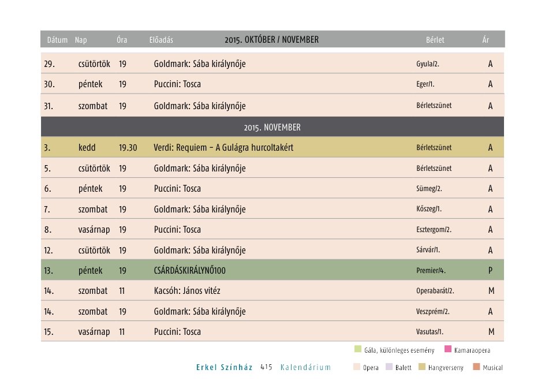Screen dimensions: 545x392
Task: Click the Nap column header
Action: coord(81,40)
